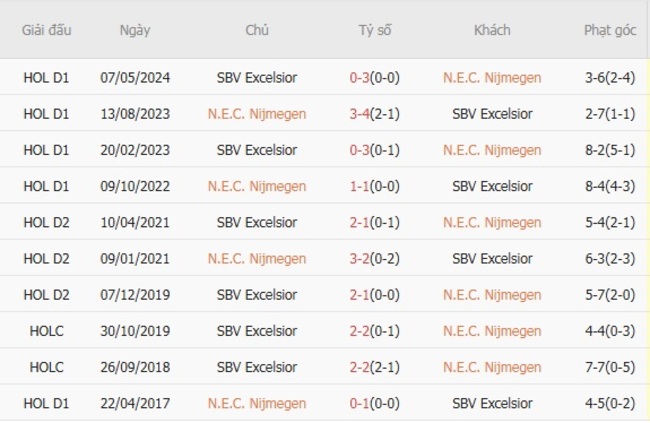The width and height of the screenshot is (650, 423).
Task: Click the 'Phạt góc' column header
Action: (610, 30)
